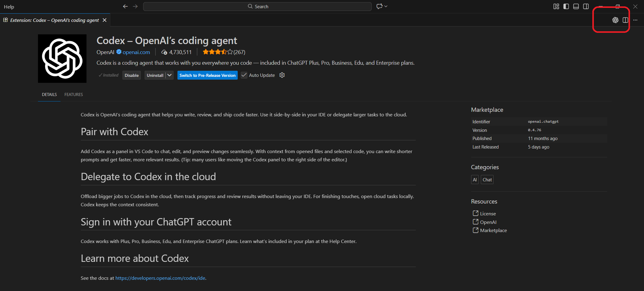This screenshot has width=644, height=291.
Task: Toggle the Primary Side Bar
Action: click(566, 6)
